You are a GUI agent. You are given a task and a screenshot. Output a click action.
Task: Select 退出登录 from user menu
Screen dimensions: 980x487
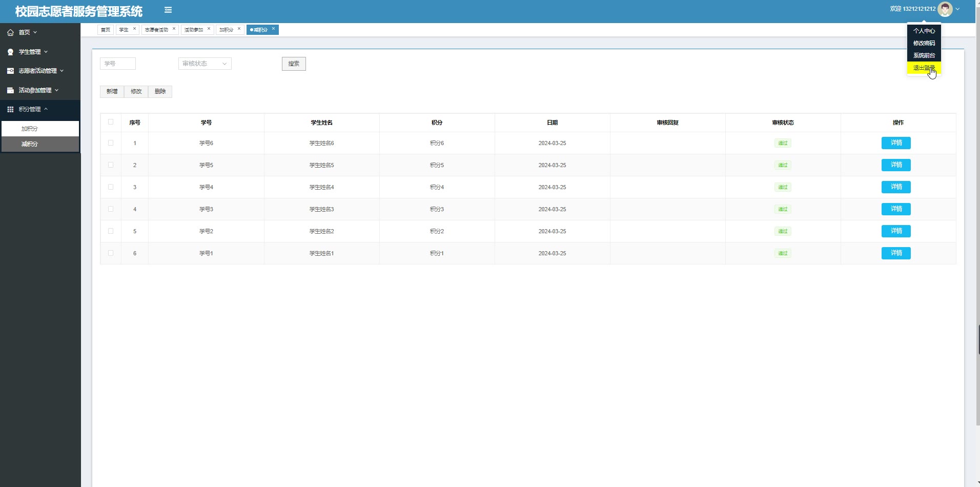coord(924,68)
